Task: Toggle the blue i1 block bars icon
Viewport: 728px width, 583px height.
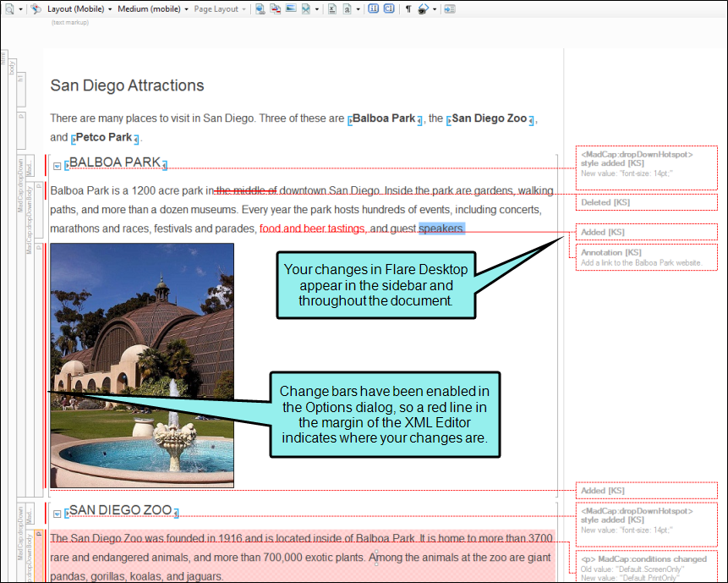Action: [x=373, y=8]
